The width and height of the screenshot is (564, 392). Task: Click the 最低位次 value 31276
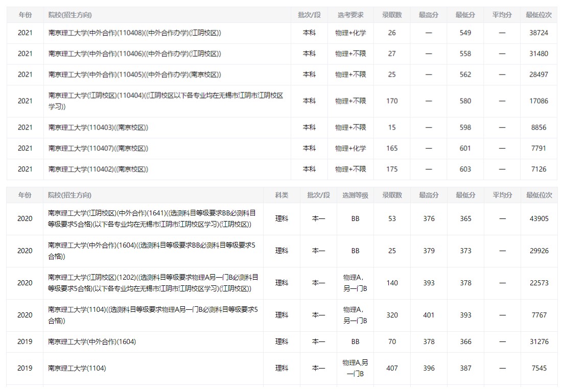[539, 341]
